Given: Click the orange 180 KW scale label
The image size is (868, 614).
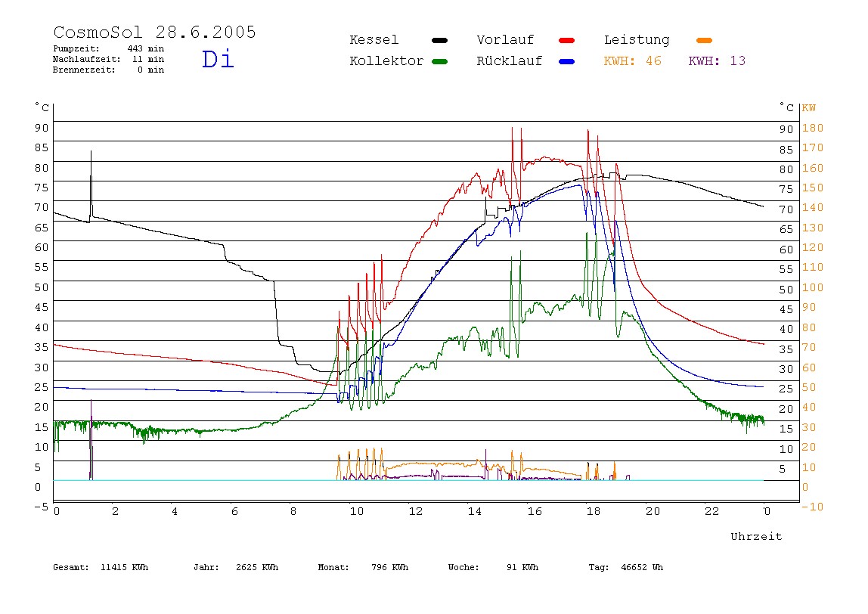Looking at the screenshot, I should pyautogui.click(x=813, y=128).
